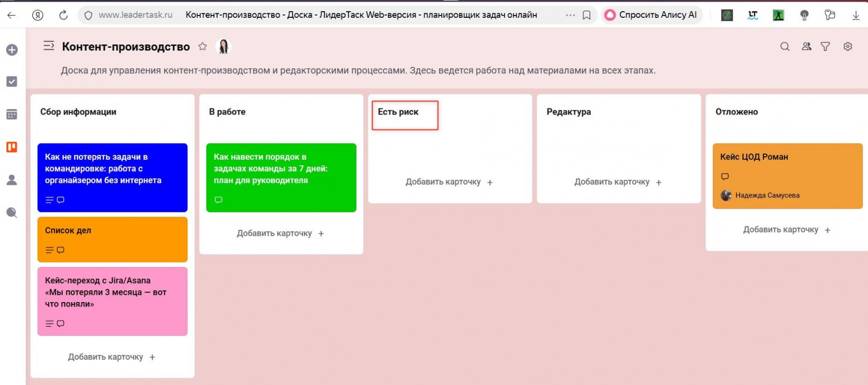
Task: Click comment icon on the green card
Action: click(218, 200)
